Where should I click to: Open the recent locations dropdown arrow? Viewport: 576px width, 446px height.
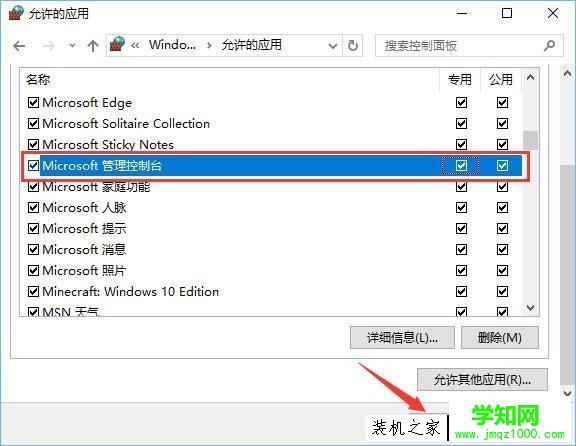pyautogui.click(x=72, y=46)
